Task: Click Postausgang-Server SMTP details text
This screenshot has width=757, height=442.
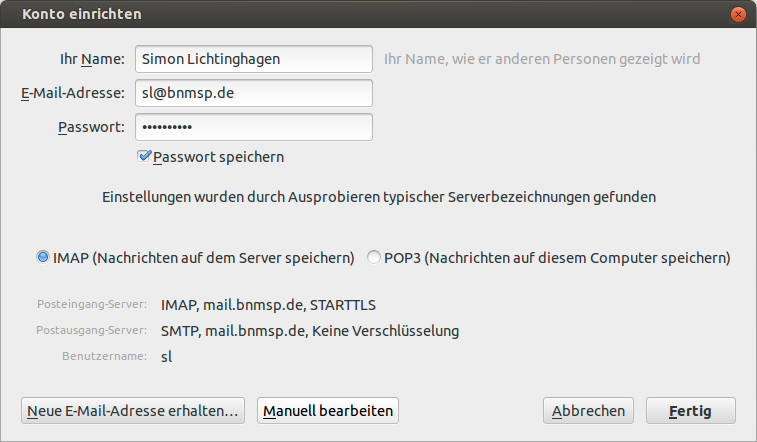Action: [x=310, y=331]
